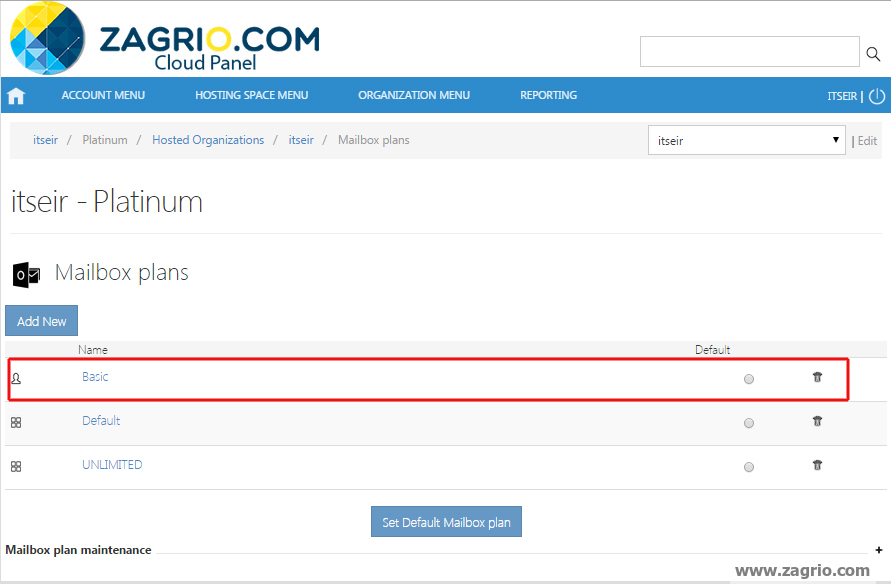Click Set Default Mailbox plan button
Viewport: 891px width, 584px height.
coord(446,522)
